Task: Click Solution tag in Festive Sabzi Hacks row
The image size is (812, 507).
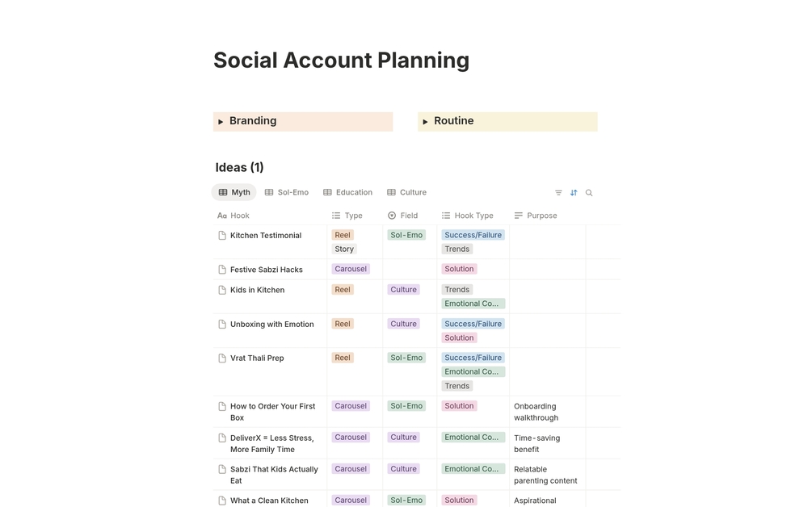Action: pos(458,269)
